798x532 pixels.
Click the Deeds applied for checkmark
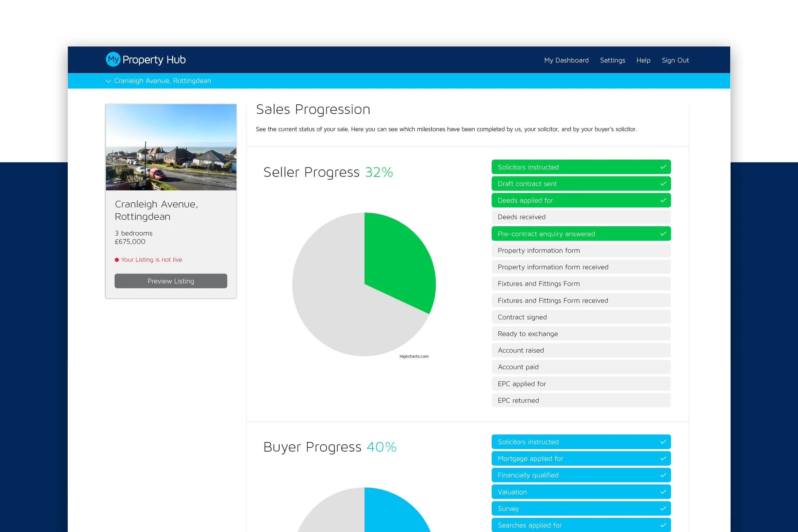pos(663,200)
